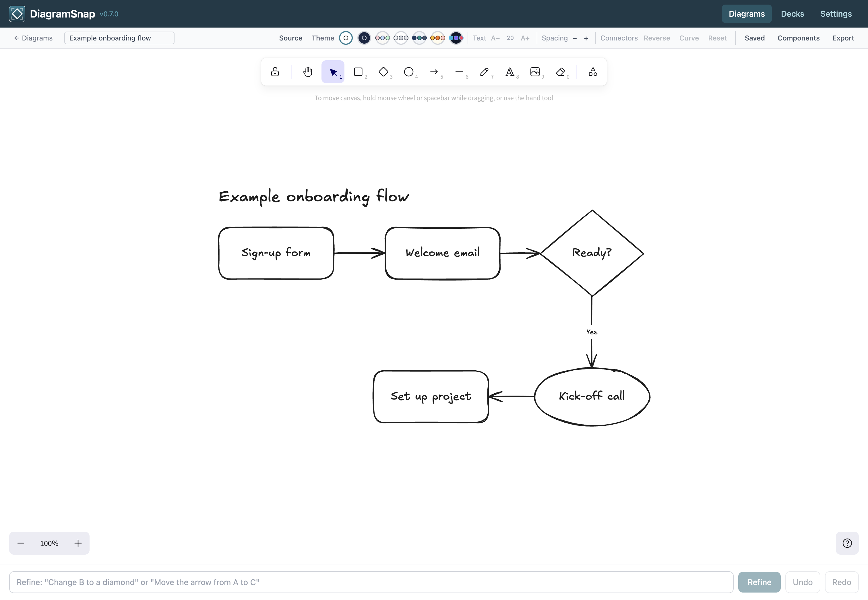Decrease spacing with the minus
The image size is (868, 600).
pyautogui.click(x=574, y=38)
